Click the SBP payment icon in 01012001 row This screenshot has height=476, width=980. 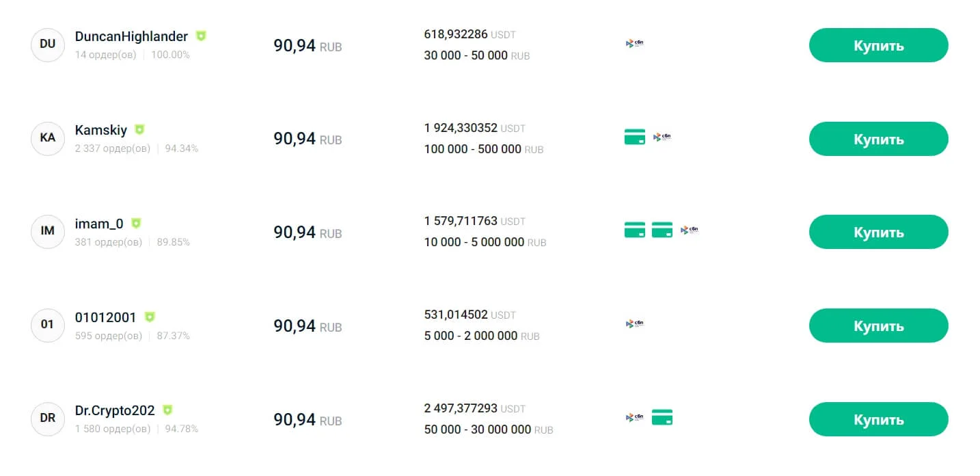[635, 323]
